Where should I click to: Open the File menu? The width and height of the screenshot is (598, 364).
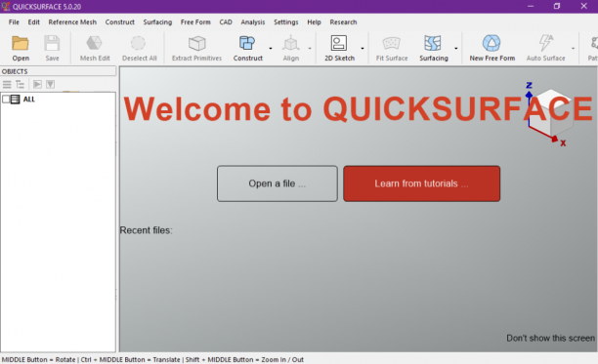coord(14,22)
